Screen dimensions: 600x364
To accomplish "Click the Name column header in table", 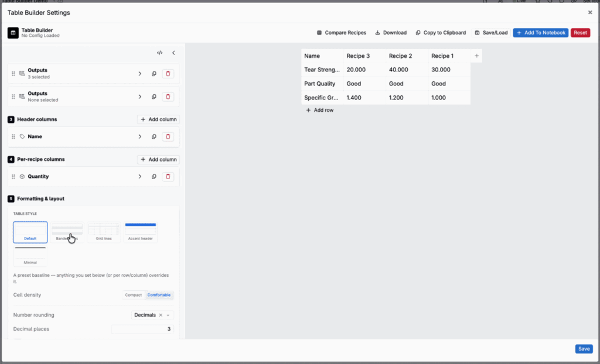I will point(322,56).
